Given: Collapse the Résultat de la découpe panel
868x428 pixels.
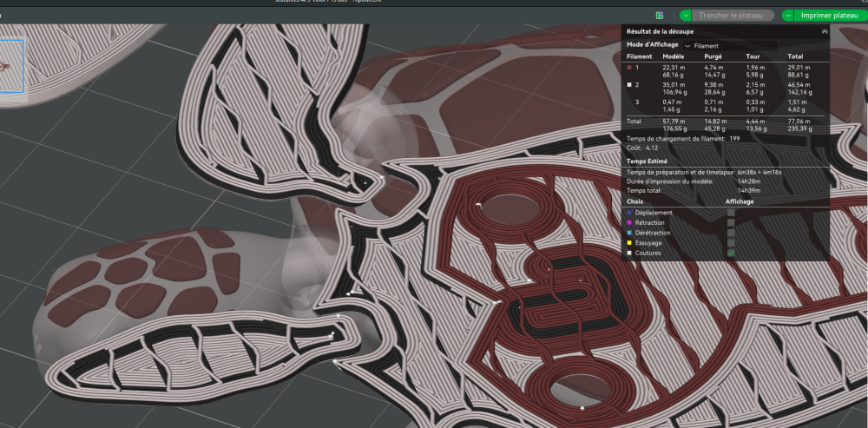Looking at the screenshot, I should click(825, 31).
